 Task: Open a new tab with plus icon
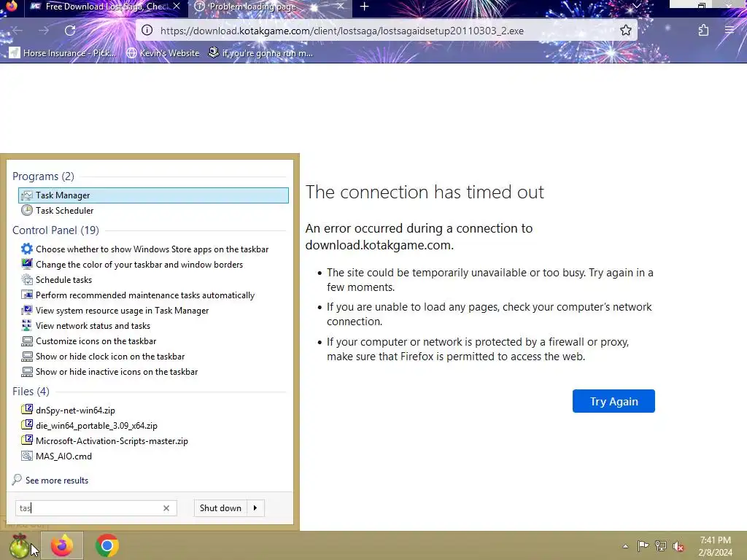(365, 6)
